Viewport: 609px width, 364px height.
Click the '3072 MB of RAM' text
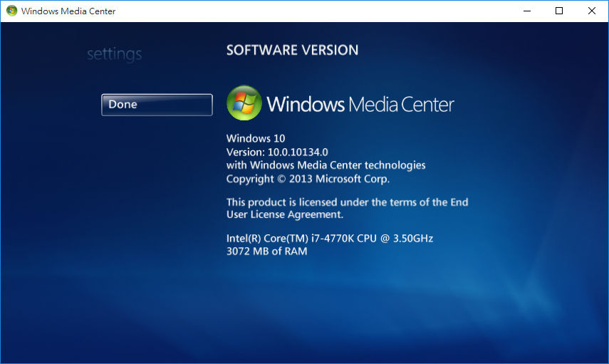(x=267, y=251)
